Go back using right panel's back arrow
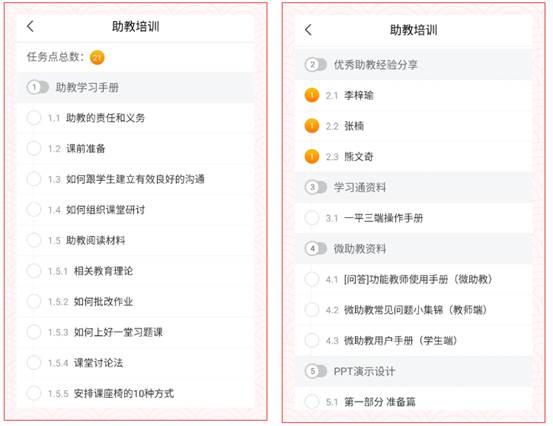Image resolution: width=553 pixels, height=426 pixels. (308, 30)
